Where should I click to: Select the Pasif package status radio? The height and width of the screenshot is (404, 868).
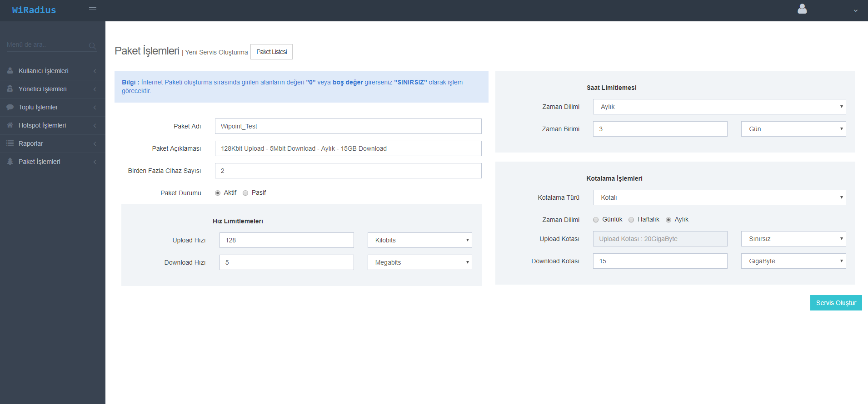(x=245, y=193)
